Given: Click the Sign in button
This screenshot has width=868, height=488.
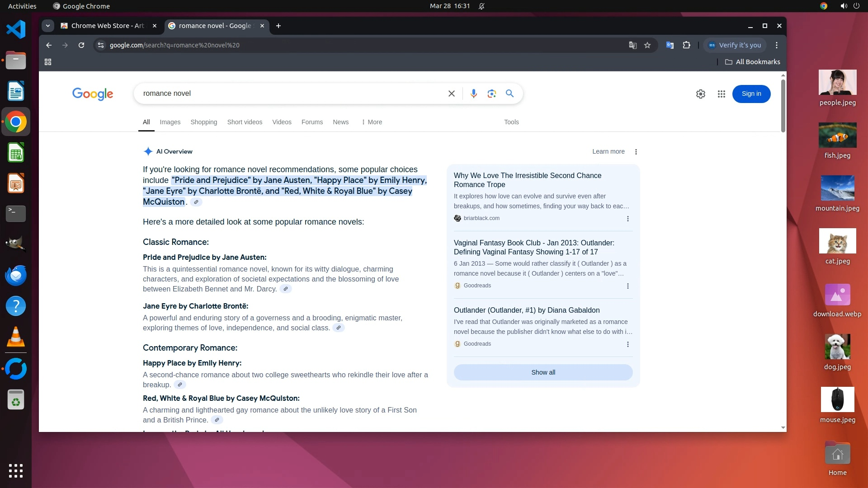Looking at the screenshot, I should pos(751,94).
